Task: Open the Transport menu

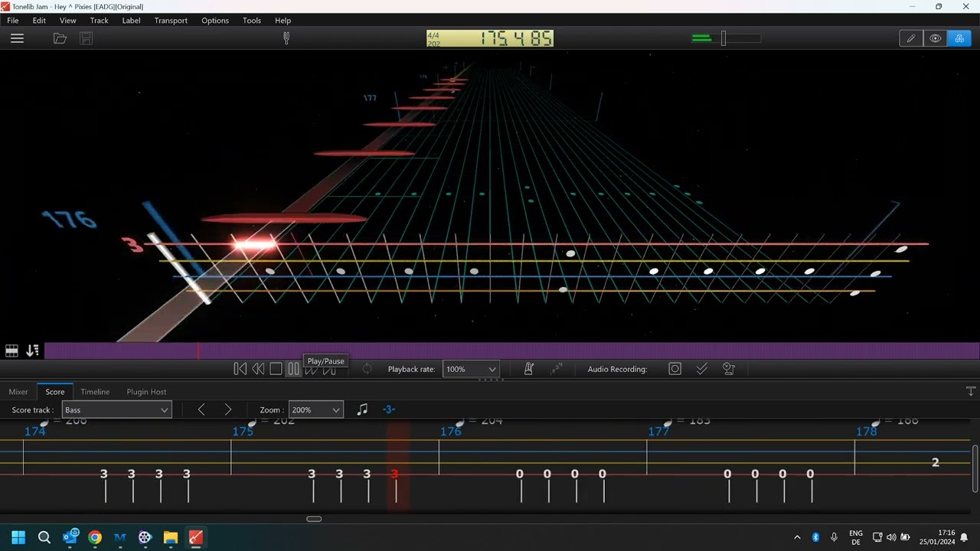Action: [x=171, y=21]
